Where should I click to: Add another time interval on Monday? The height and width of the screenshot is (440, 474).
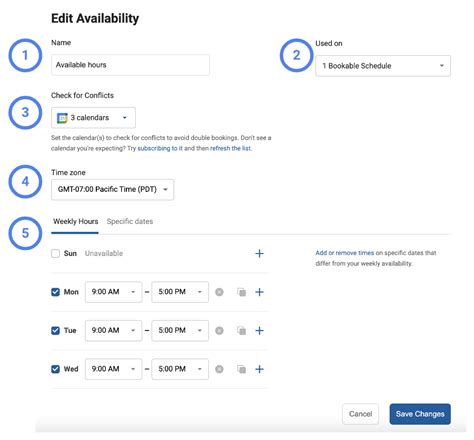coord(259,292)
